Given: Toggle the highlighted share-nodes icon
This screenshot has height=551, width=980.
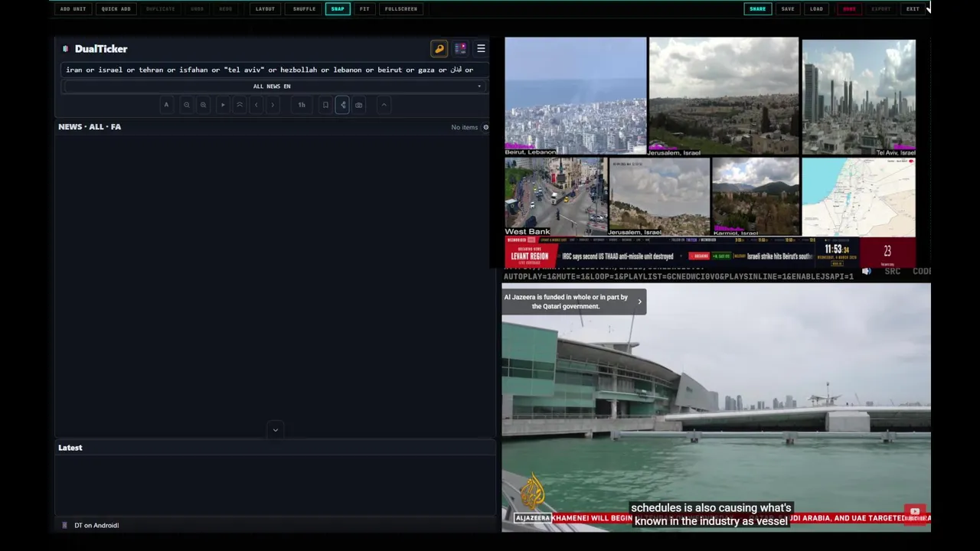Looking at the screenshot, I should (342, 105).
